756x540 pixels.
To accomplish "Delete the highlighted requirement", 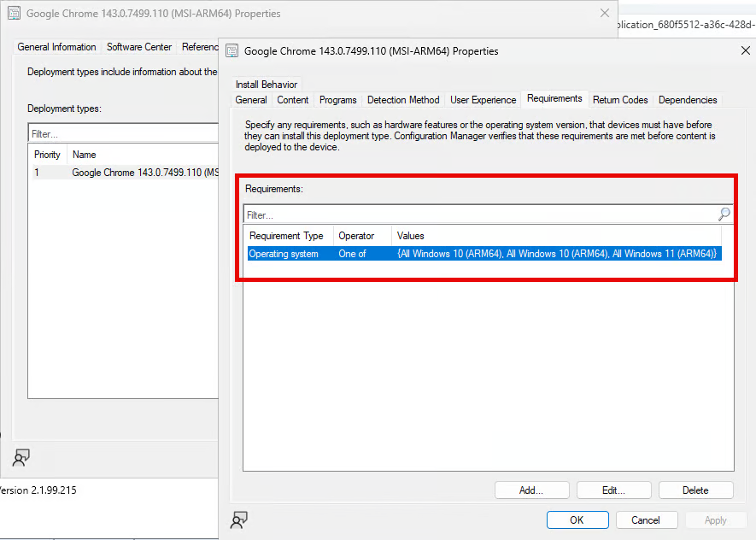I will [695, 490].
